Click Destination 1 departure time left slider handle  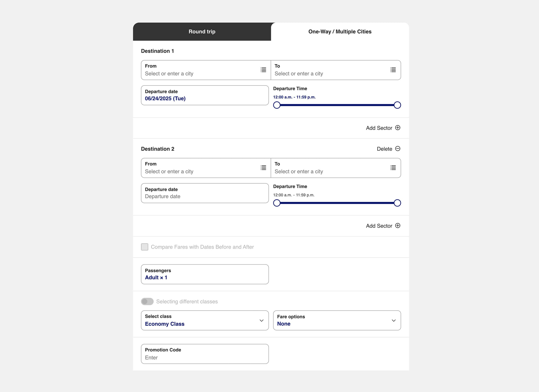click(277, 105)
